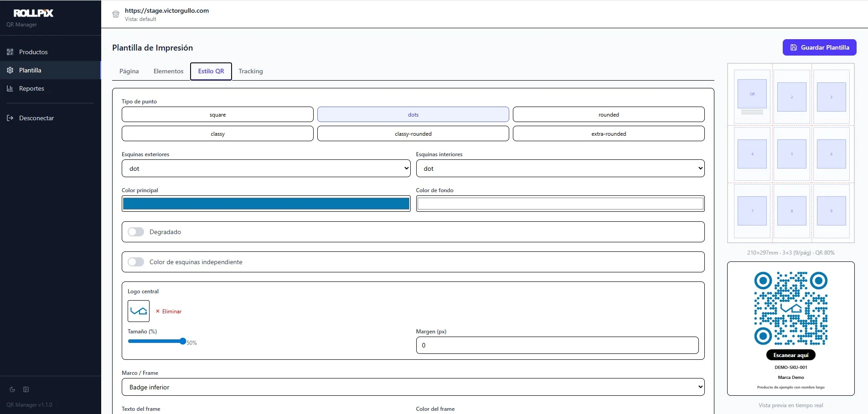Click the 'https://stage.victorgullo.com' URL text
The height and width of the screenshot is (414, 868).
pos(167,10)
